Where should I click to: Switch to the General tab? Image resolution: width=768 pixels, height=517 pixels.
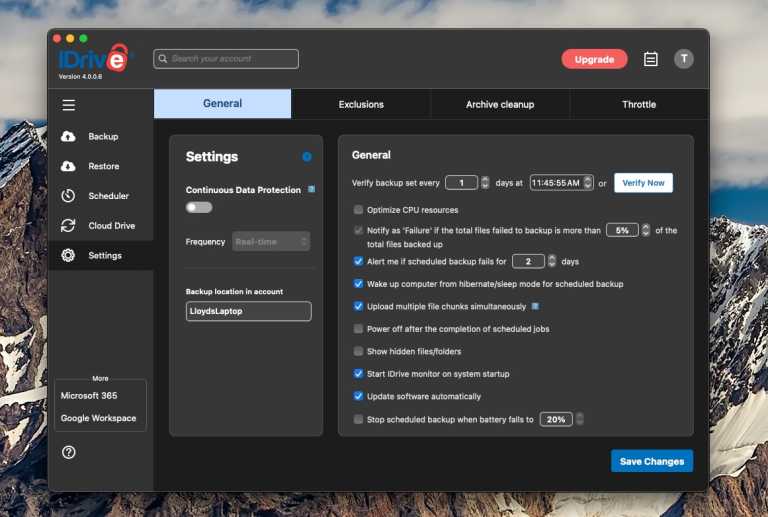222,104
